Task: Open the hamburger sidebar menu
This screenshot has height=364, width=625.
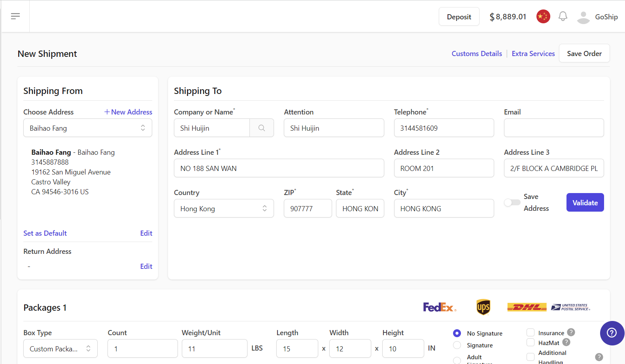Action: coord(15,16)
